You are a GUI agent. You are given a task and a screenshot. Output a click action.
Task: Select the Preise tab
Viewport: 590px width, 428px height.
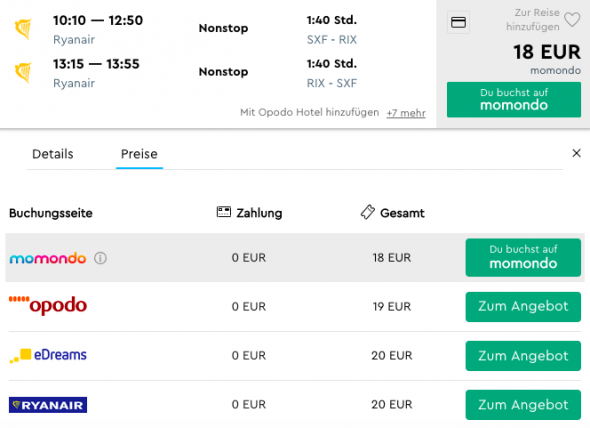(x=139, y=154)
